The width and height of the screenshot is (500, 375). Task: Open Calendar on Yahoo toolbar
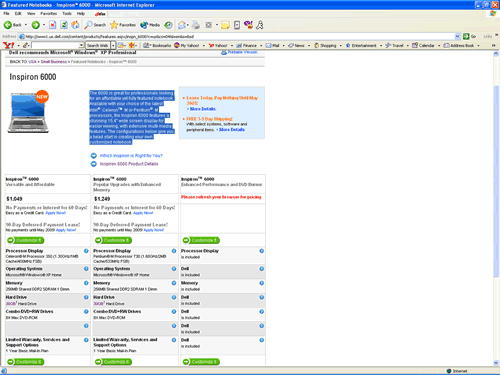click(423, 45)
